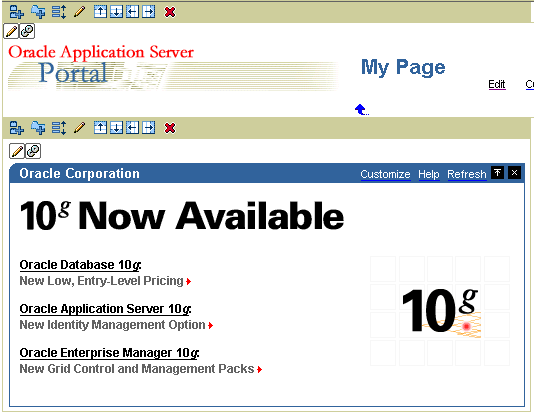Open the Oracle Enterprise Manager 10g link
The height and width of the screenshot is (413, 534).
pos(109,353)
